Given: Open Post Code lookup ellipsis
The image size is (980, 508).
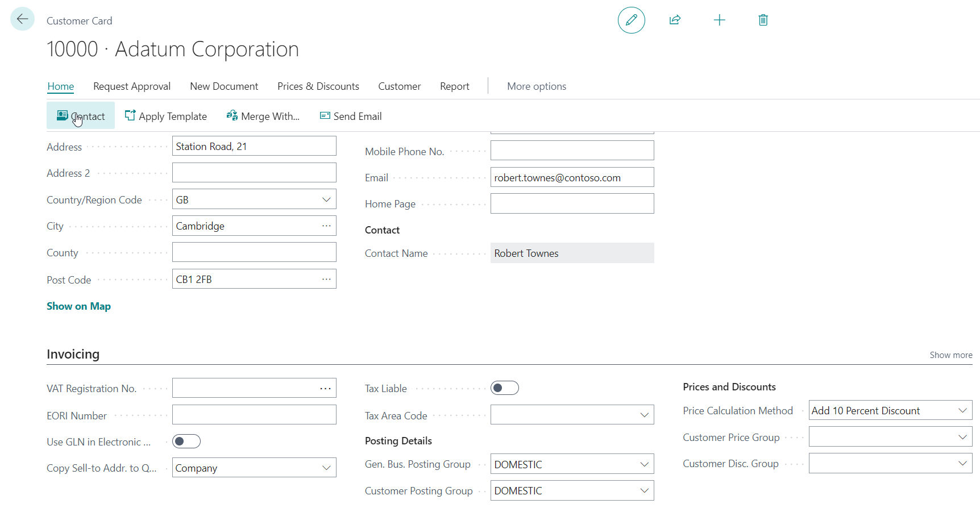Looking at the screenshot, I should (326, 279).
